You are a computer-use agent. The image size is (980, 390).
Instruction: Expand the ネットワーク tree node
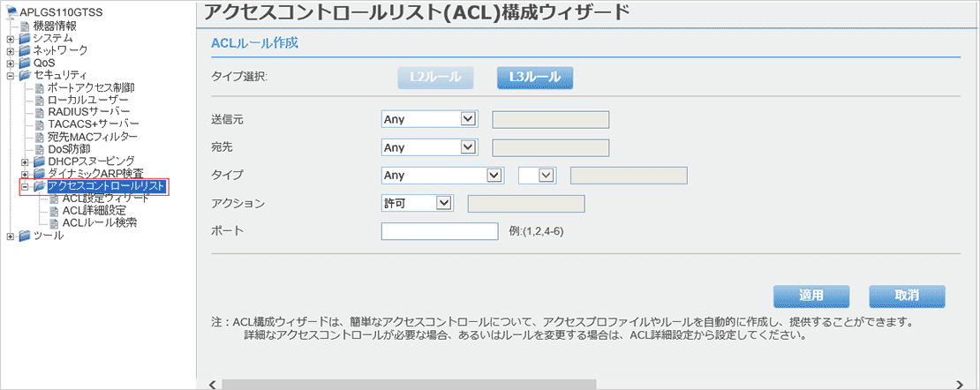[x=10, y=51]
